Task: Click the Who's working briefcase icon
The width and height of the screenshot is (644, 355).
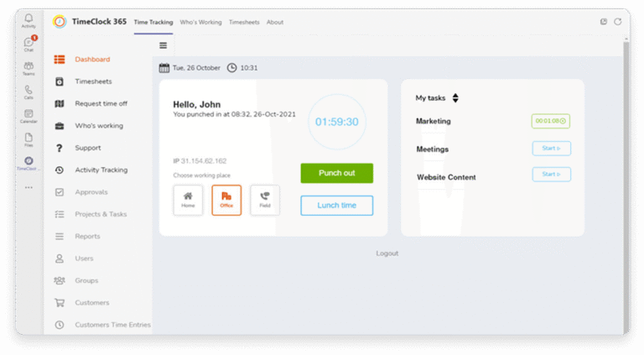Action: pos(60,126)
